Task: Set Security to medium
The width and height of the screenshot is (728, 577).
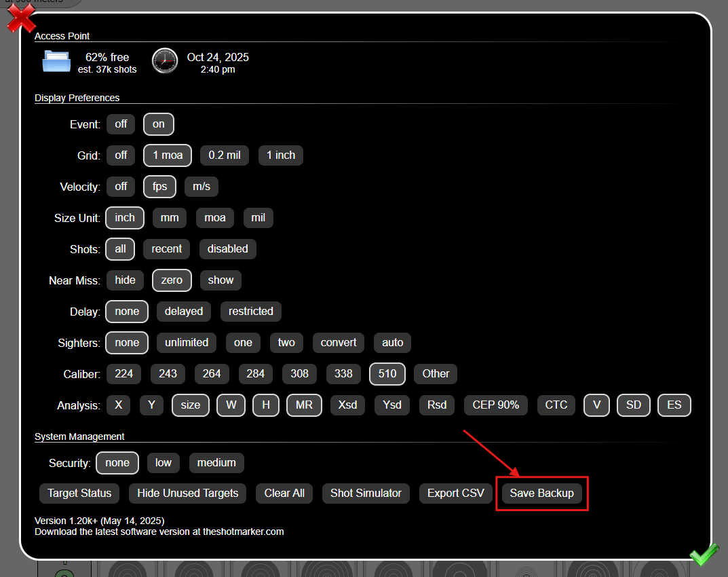Action: pos(216,463)
